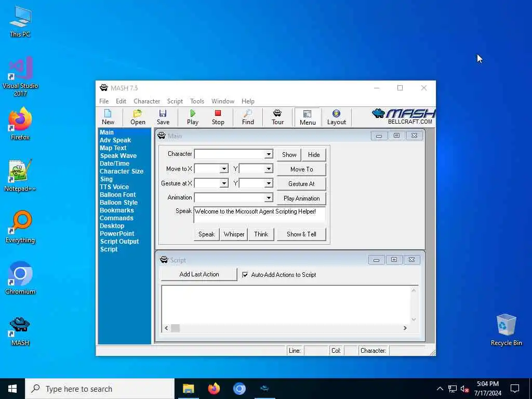Toggle Auto-Add Actions to Script checkbox

click(x=245, y=275)
